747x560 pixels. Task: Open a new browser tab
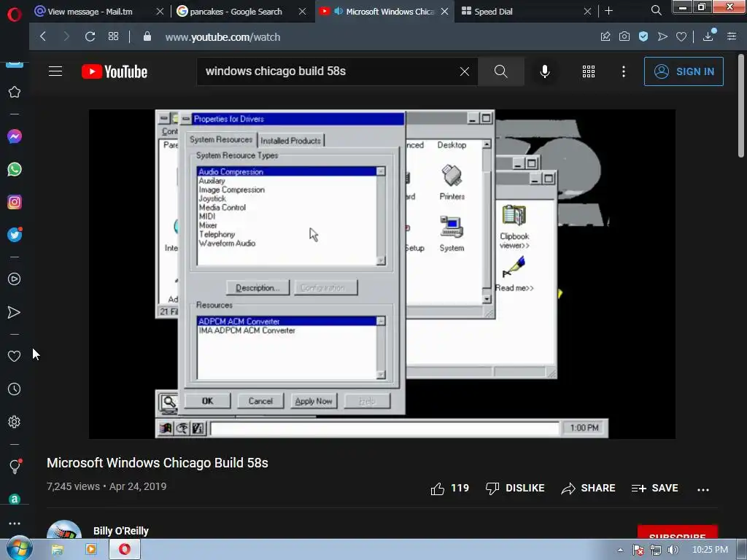(x=609, y=11)
